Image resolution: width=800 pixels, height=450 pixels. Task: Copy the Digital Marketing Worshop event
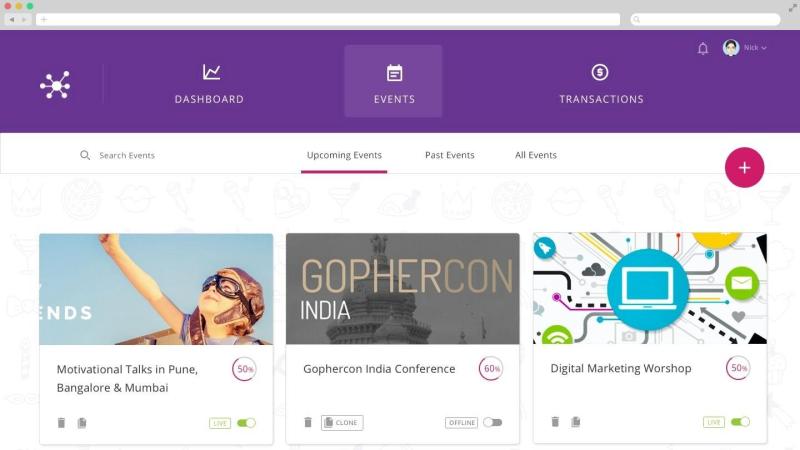pos(576,421)
